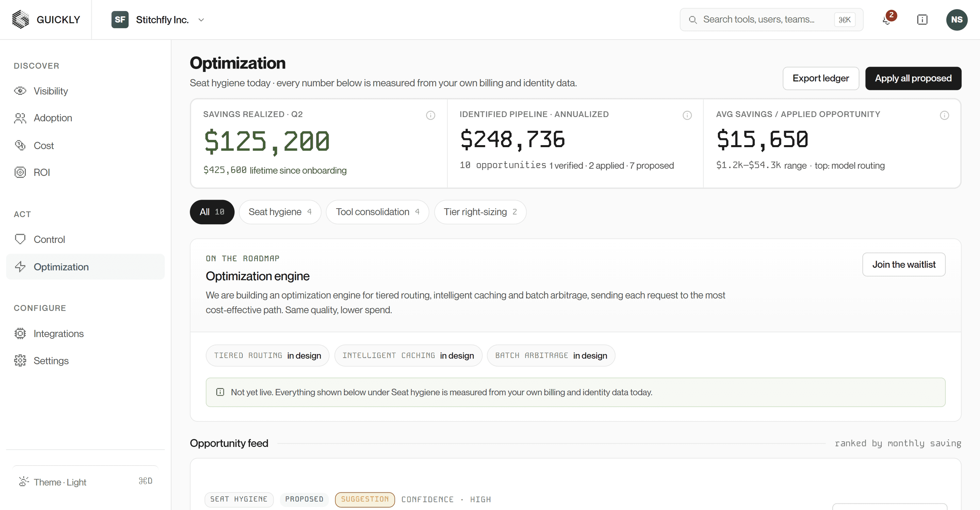The image size is (980, 510).
Task: Select the Seat hygiene filter tab
Action: point(280,212)
